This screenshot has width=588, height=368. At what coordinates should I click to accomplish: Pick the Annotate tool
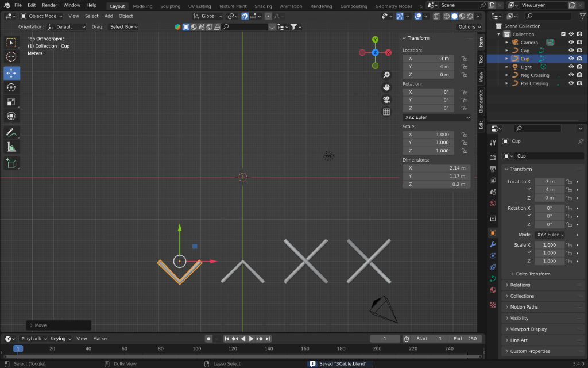coord(11,132)
